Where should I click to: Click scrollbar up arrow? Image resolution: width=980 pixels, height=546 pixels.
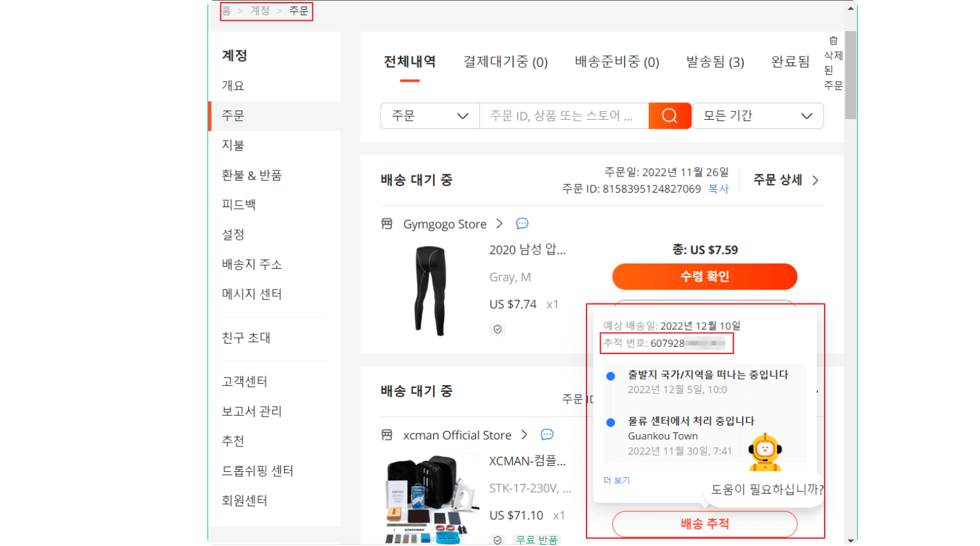point(851,8)
